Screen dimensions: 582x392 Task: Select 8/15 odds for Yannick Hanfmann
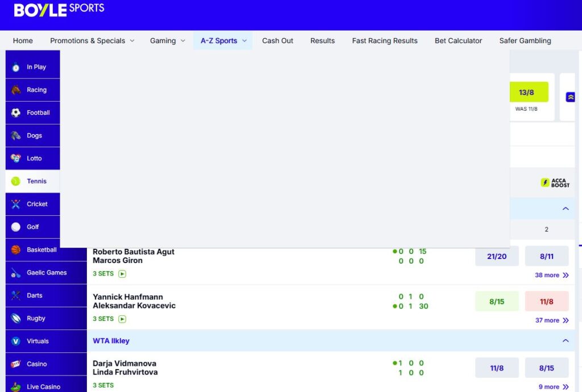coord(497,302)
